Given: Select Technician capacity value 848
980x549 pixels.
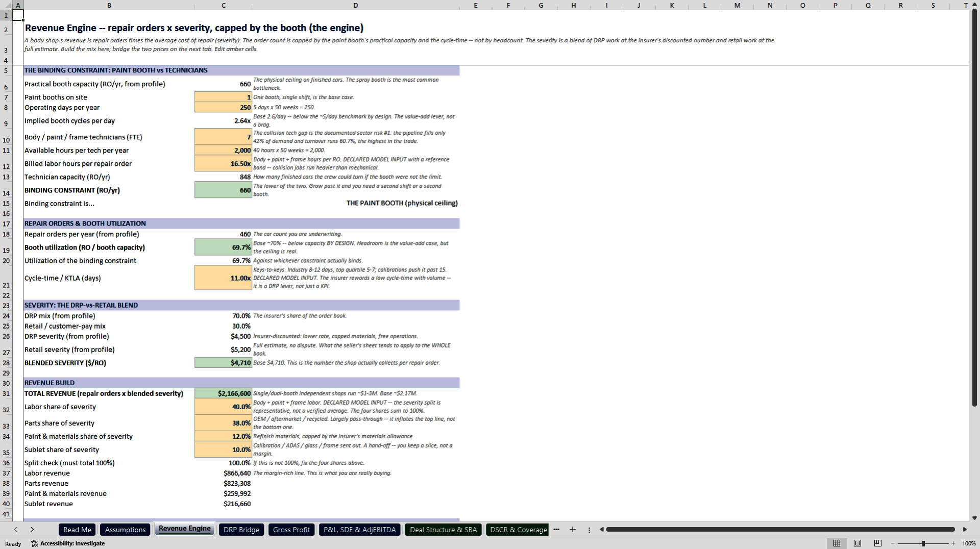Looking at the screenshot, I should click(224, 177).
